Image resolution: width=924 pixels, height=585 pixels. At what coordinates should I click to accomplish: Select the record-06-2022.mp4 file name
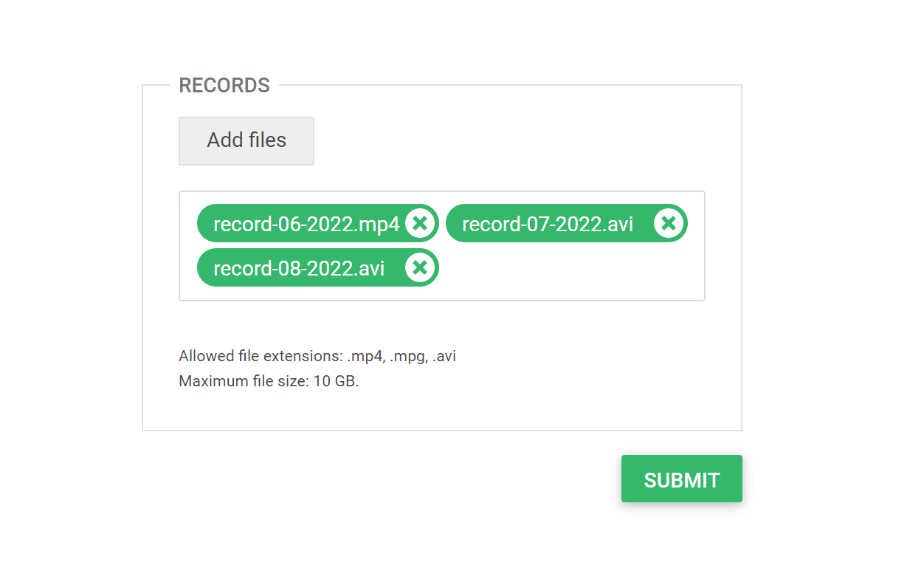pos(306,224)
